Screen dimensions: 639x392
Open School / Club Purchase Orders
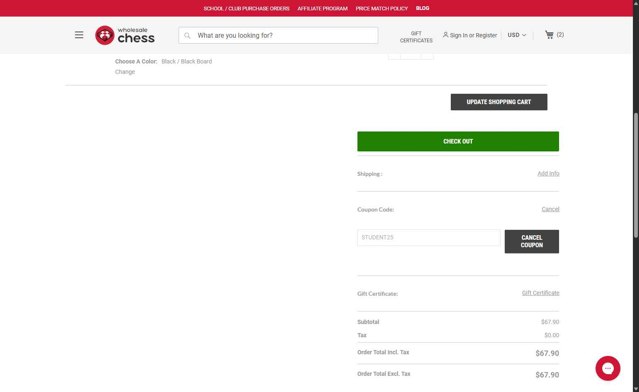click(x=247, y=8)
